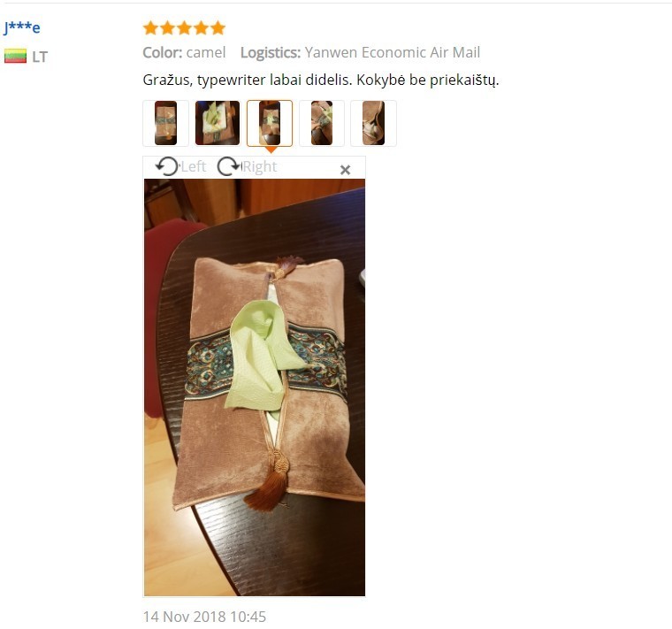Close the enlarged photo viewer
The image size is (672, 629).
coord(345,170)
